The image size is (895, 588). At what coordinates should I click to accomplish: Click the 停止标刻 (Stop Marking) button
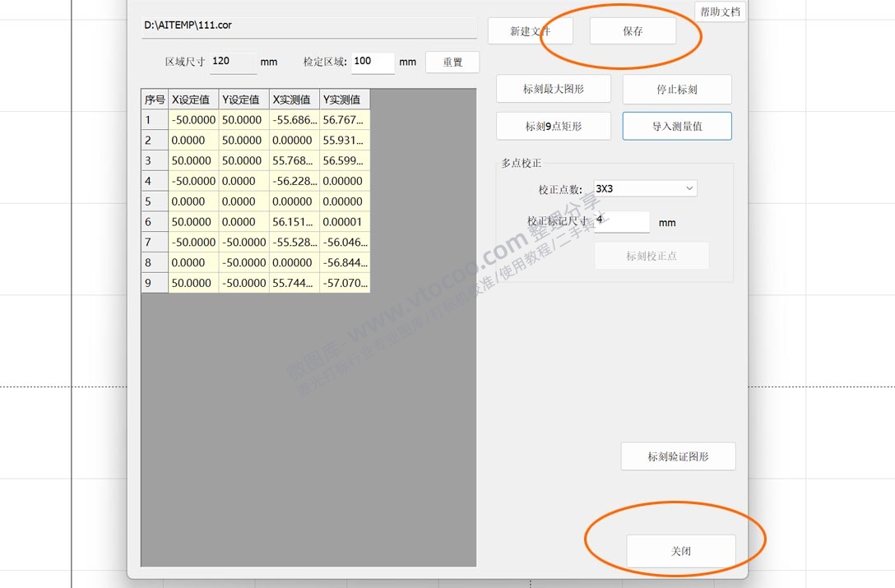click(676, 88)
